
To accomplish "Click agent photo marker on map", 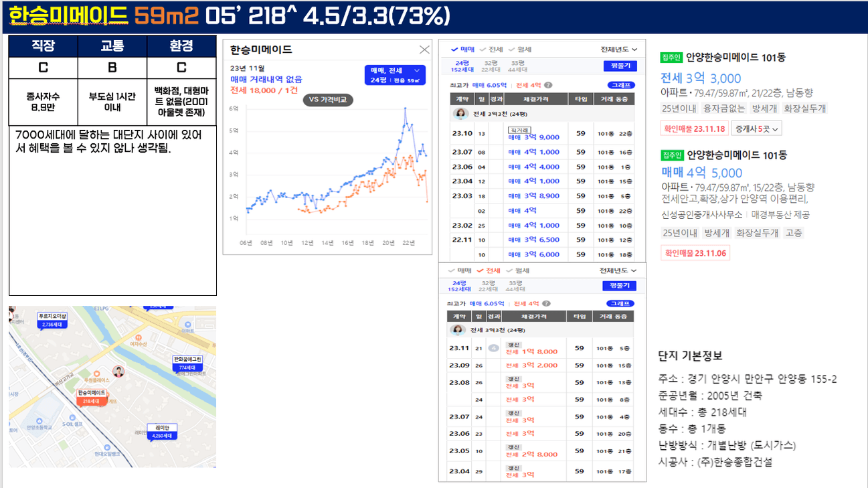I will [118, 372].
